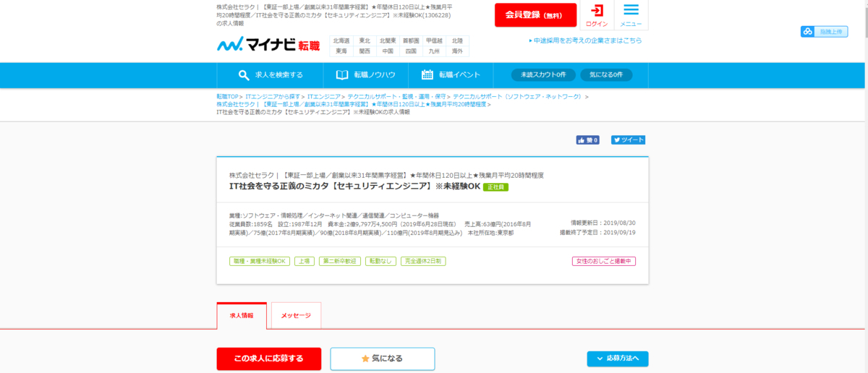The image size is (868, 373).
Task: Click the 完全週休2日制 tag
Action: click(423, 261)
